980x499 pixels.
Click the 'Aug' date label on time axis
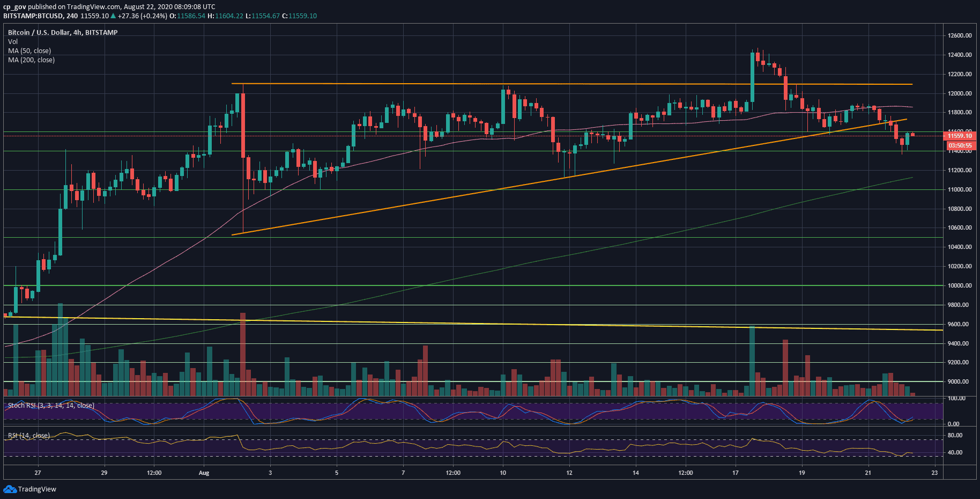point(204,473)
